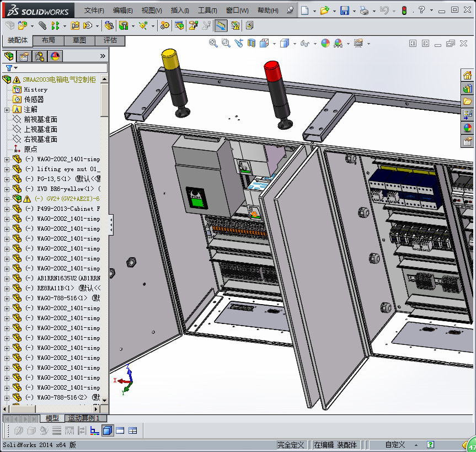Viewport: 476px width, 452px height.
Task: Expand the 注解 annotations tree node
Action: 7,109
